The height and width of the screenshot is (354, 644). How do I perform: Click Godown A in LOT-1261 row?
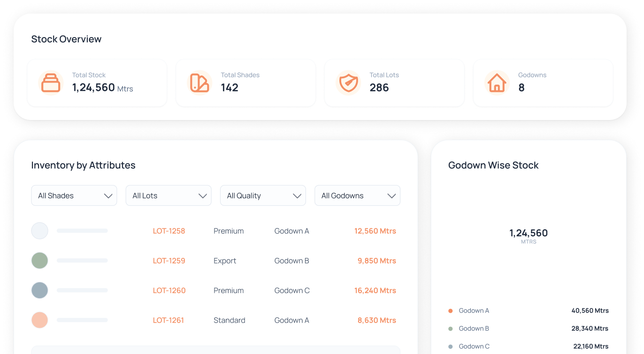291,320
